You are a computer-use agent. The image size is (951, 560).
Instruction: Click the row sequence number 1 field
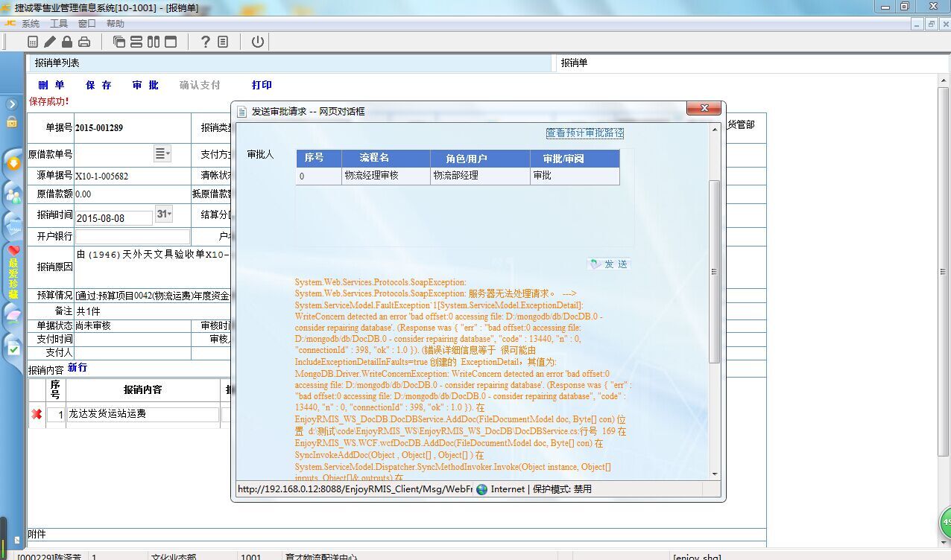click(57, 415)
